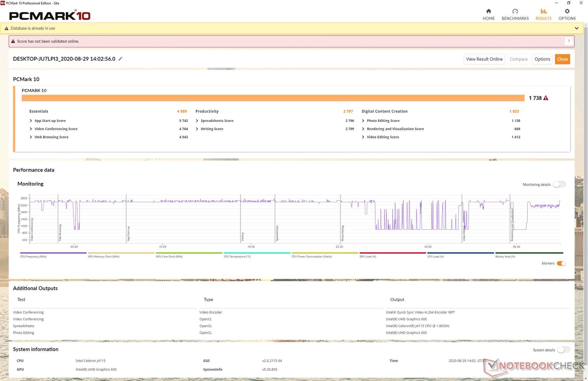Click the Photo Editing marker in chart
The width and height of the screenshot is (588, 381).
point(342,233)
